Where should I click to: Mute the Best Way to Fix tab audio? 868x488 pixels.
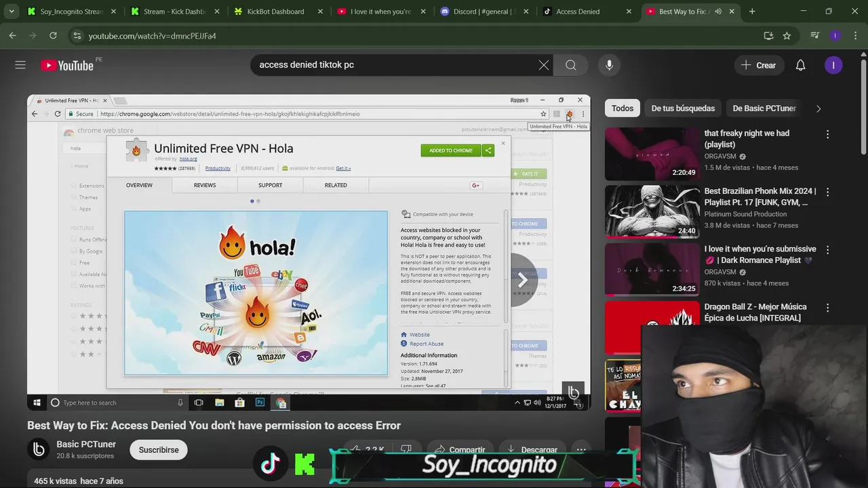pos(717,12)
